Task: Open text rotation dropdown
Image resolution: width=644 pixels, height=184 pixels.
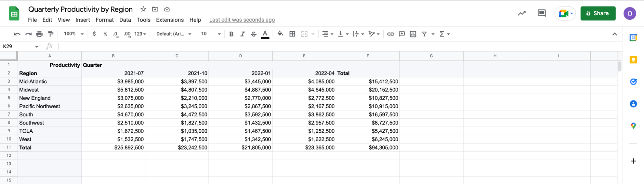Action: (x=374, y=34)
